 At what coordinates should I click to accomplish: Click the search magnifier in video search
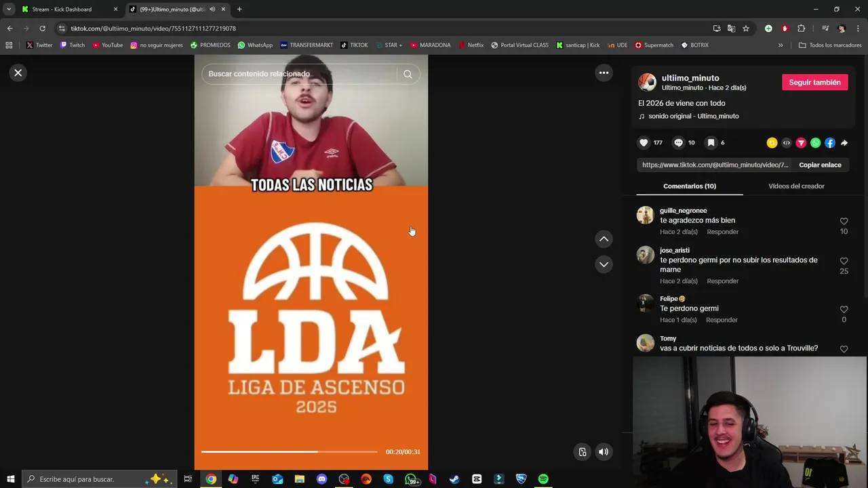click(408, 74)
